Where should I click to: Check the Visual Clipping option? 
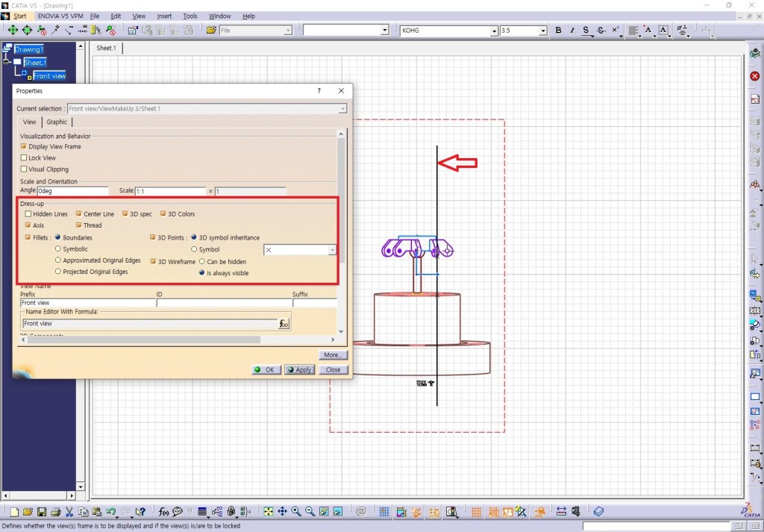click(x=24, y=169)
